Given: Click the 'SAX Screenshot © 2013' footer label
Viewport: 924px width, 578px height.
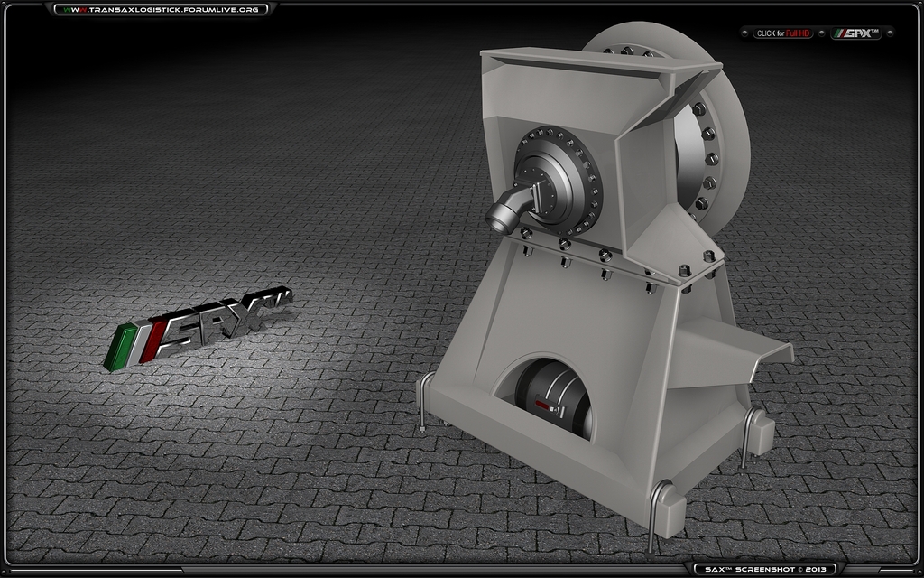Looking at the screenshot, I should click(765, 569).
